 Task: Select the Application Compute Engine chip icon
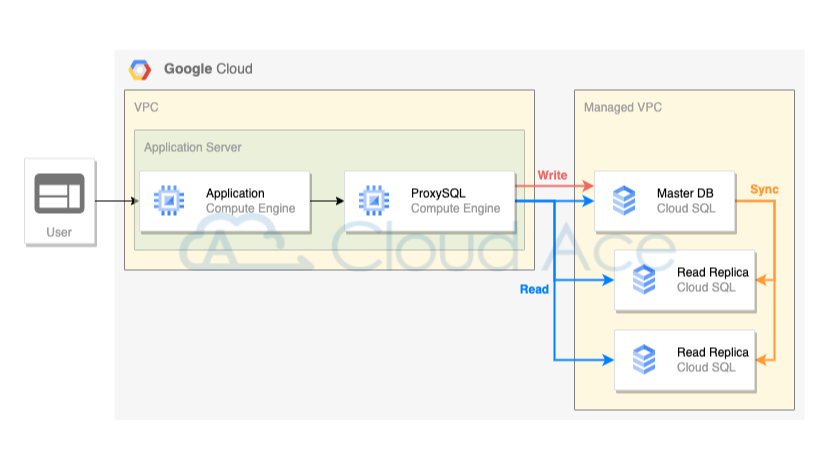tap(169, 201)
